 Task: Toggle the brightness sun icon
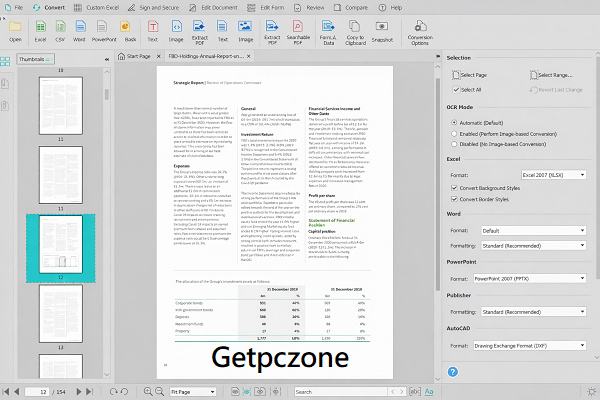click(591, 392)
